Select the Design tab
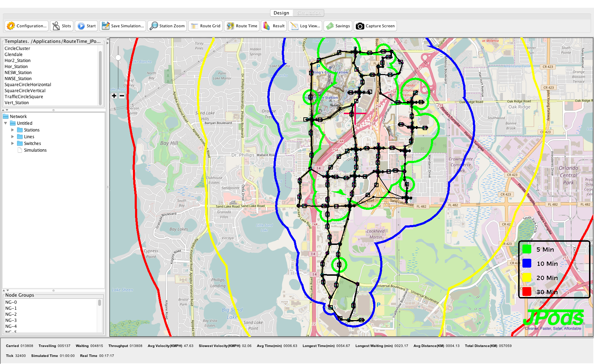The height and width of the screenshot is (364, 594). [x=281, y=13]
